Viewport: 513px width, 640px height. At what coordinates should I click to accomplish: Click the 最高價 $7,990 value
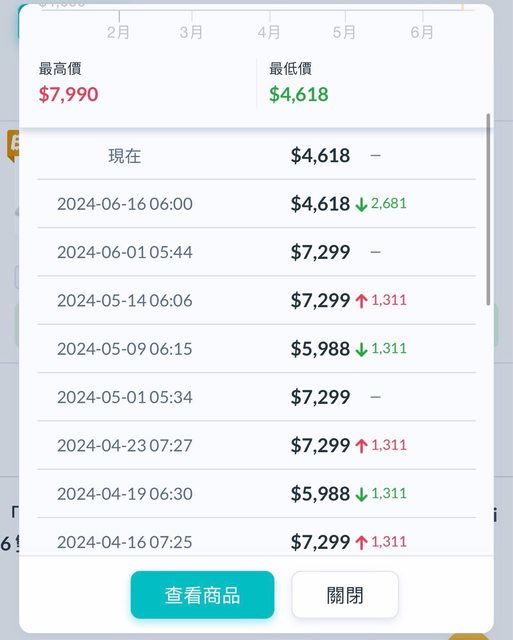pos(69,94)
